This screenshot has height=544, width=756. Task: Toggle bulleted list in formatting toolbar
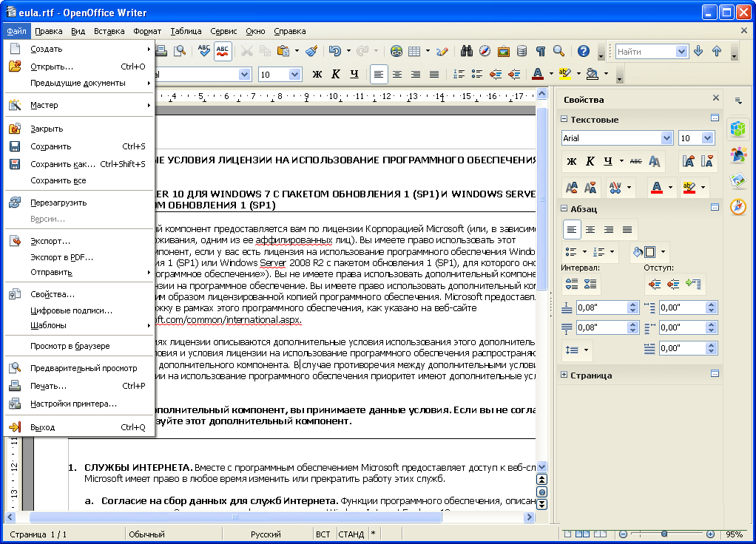click(x=477, y=74)
